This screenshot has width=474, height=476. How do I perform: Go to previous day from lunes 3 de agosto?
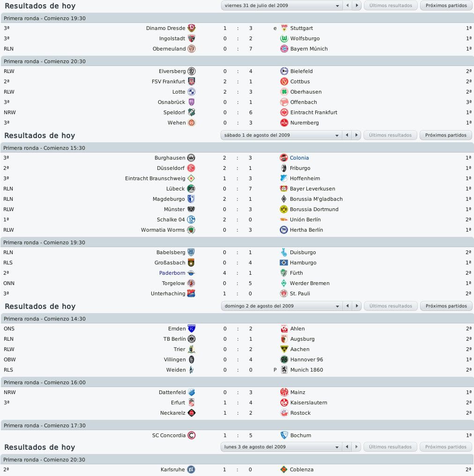pyautogui.click(x=347, y=447)
